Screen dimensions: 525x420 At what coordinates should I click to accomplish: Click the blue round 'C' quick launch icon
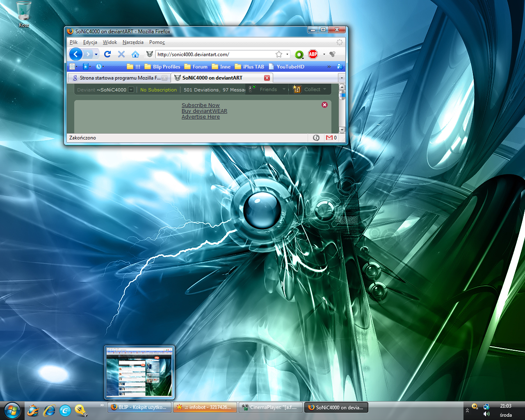click(65, 410)
